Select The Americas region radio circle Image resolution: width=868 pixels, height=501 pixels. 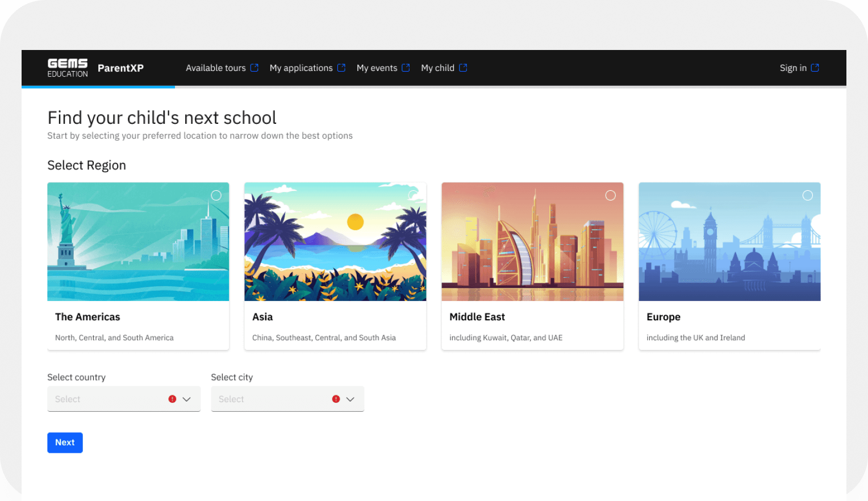point(216,195)
